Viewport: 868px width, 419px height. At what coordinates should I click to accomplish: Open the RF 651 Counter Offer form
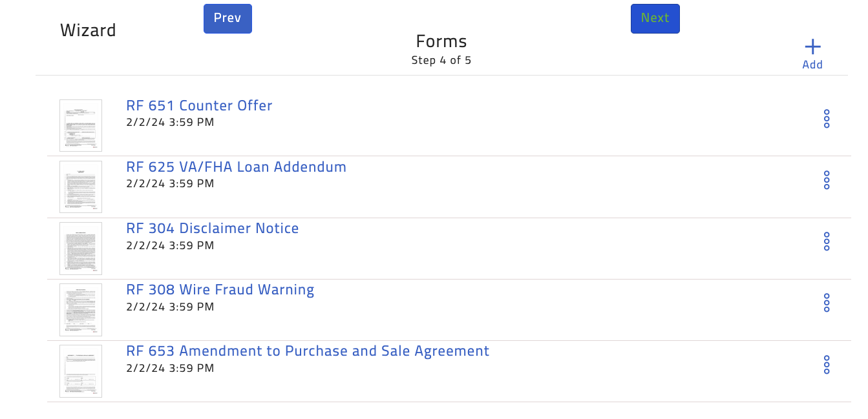click(x=199, y=105)
